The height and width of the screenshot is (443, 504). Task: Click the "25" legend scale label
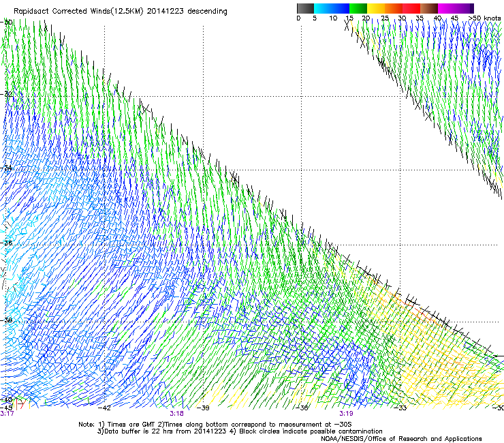click(x=385, y=18)
